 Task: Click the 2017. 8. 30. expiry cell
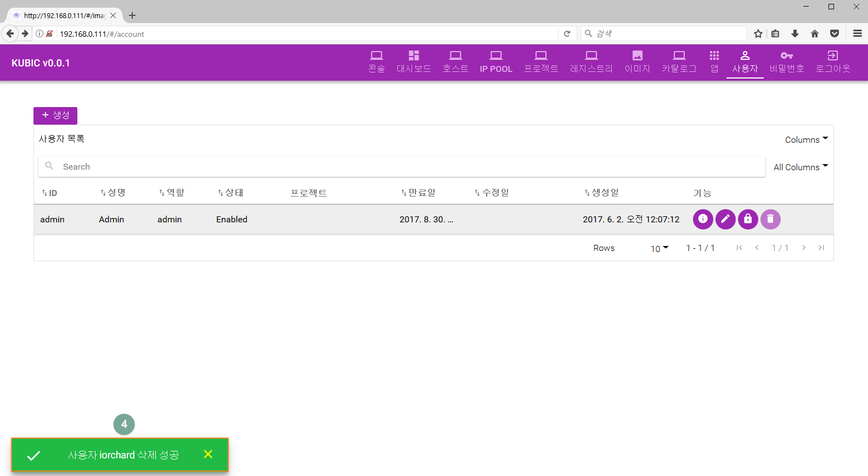(426, 219)
